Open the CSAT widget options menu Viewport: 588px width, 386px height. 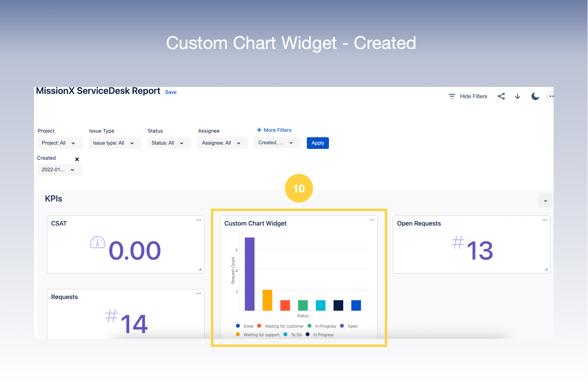[199, 220]
